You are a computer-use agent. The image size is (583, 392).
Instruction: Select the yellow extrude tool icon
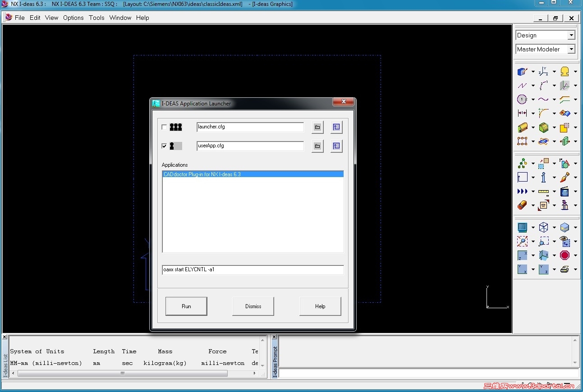tap(522, 128)
